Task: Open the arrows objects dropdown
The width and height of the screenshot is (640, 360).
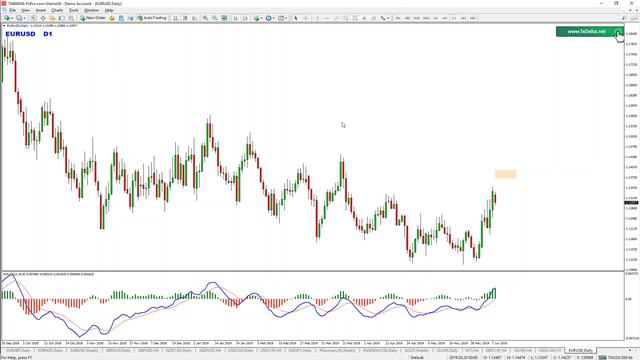Action: pyautogui.click(x=385, y=18)
